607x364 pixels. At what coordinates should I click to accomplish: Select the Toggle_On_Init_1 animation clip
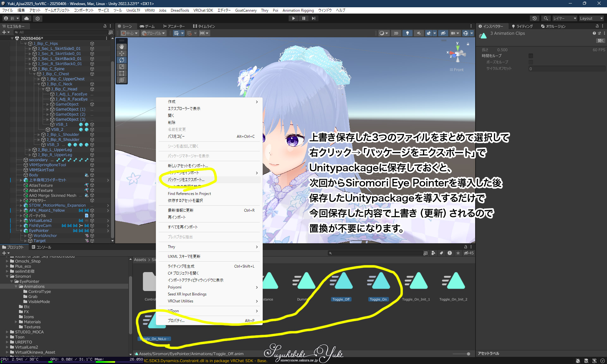pos(416,286)
